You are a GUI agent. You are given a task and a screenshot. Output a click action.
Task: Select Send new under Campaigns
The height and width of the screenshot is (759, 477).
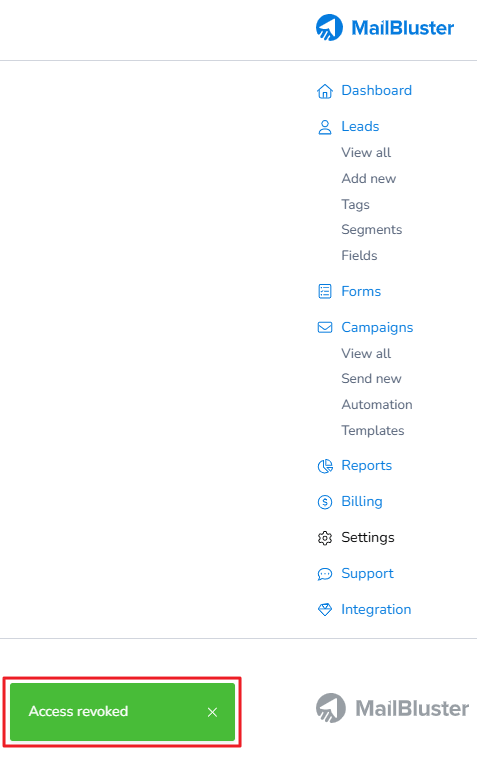pyautogui.click(x=371, y=379)
